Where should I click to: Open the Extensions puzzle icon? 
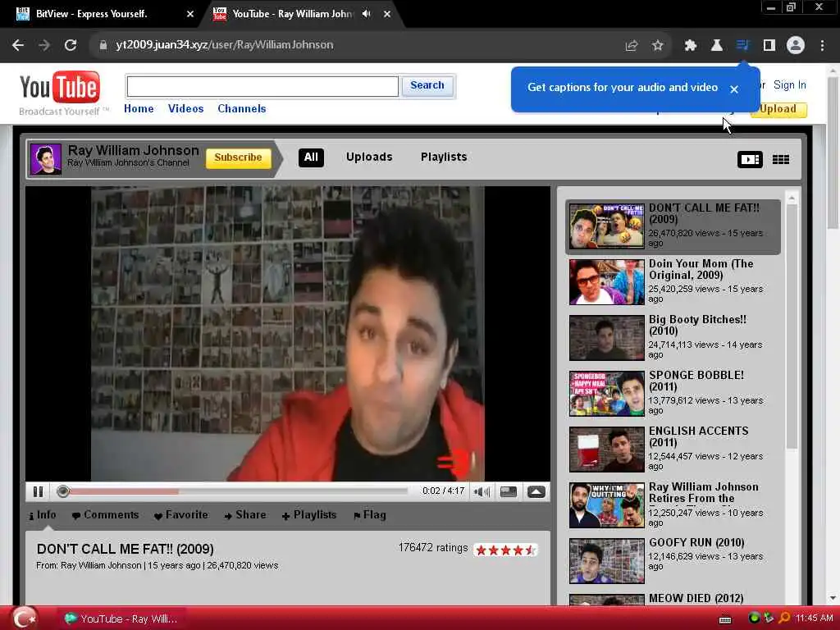click(x=691, y=46)
